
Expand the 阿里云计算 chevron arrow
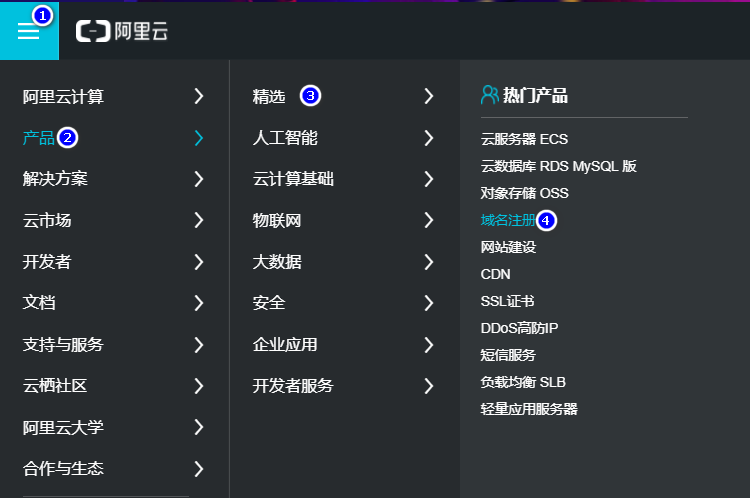[x=199, y=97]
